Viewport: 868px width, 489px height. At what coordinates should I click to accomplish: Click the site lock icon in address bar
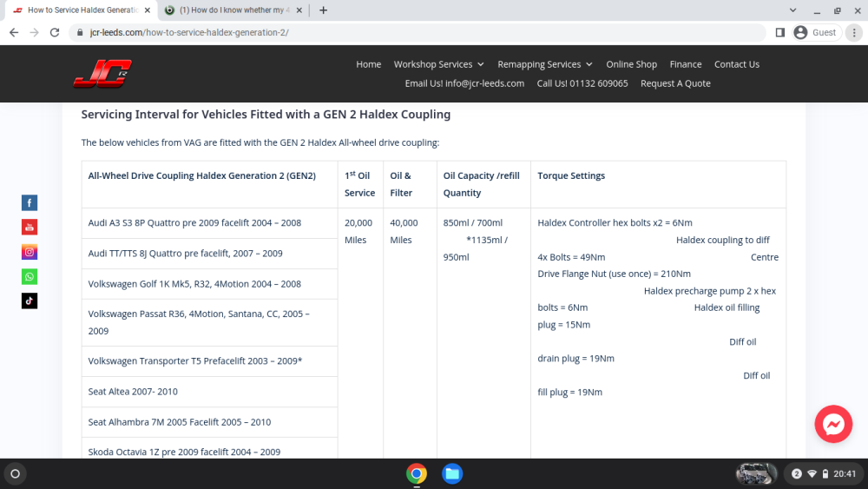(x=80, y=33)
